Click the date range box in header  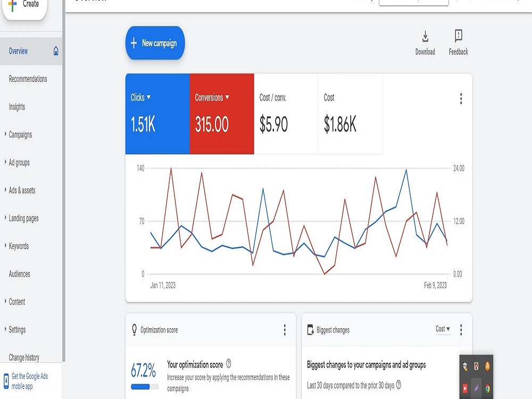coord(413,3)
